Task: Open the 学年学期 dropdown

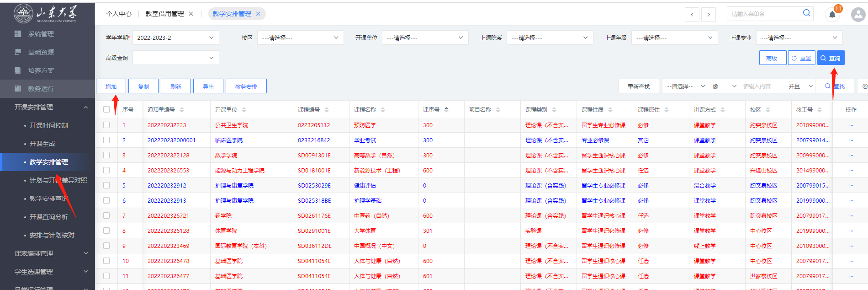Action: click(175, 38)
